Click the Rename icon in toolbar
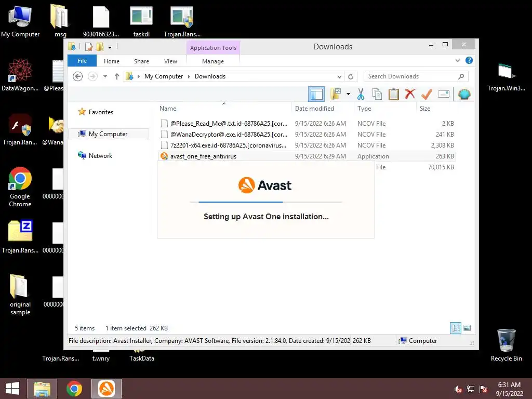The height and width of the screenshot is (399, 532). tap(444, 94)
